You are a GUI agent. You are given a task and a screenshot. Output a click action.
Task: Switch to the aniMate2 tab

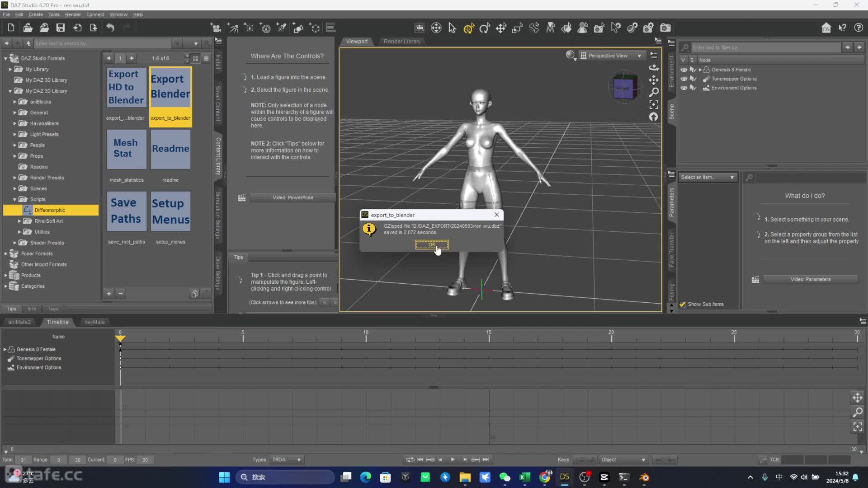[x=19, y=322]
